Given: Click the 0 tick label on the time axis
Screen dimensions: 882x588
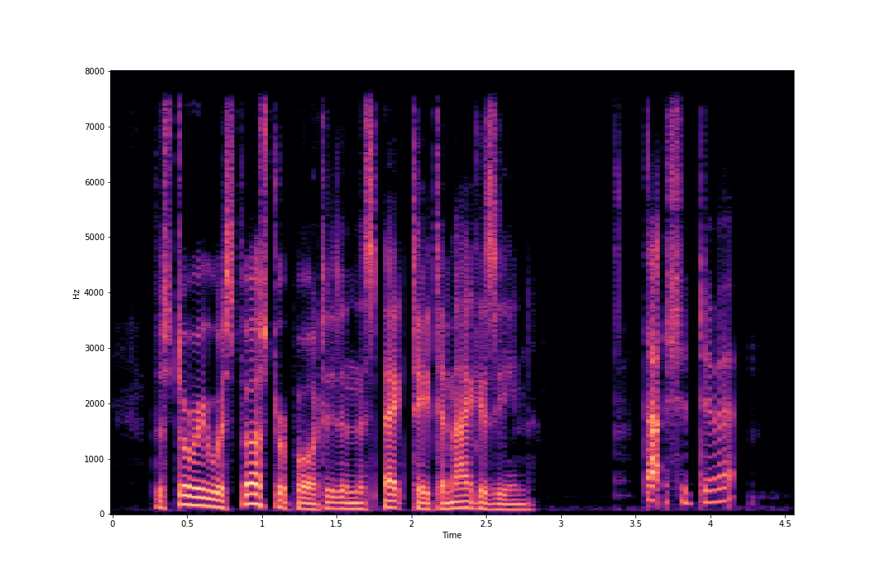Looking at the screenshot, I should click(x=113, y=523).
